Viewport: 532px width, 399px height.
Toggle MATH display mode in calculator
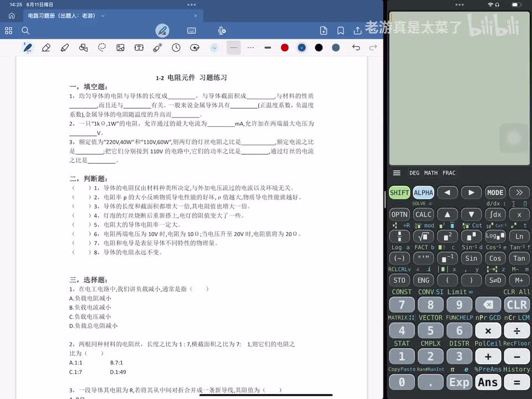pyautogui.click(x=431, y=173)
